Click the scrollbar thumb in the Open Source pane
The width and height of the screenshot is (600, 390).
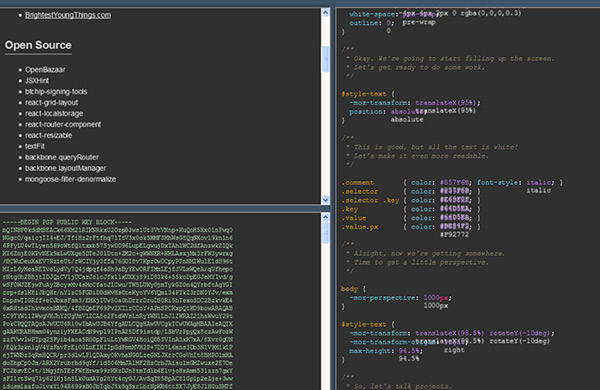tap(325, 59)
